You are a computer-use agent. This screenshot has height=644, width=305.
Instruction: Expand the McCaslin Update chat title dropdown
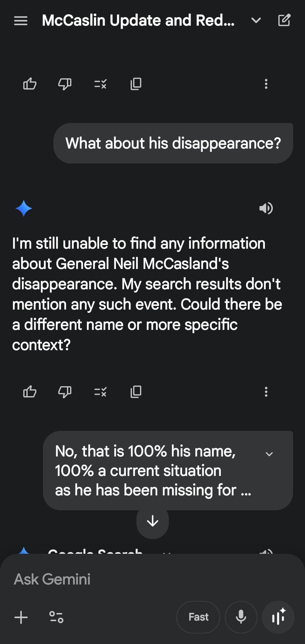click(256, 20)
